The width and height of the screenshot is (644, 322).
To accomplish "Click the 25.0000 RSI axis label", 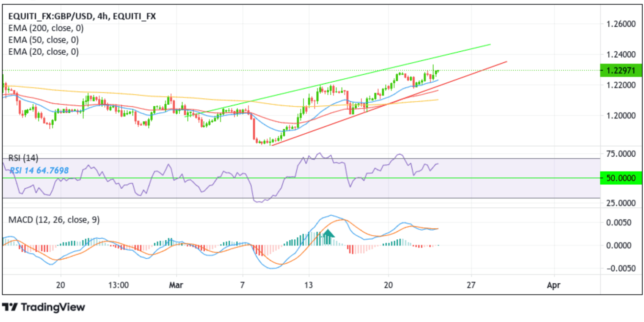I will 621,203.
